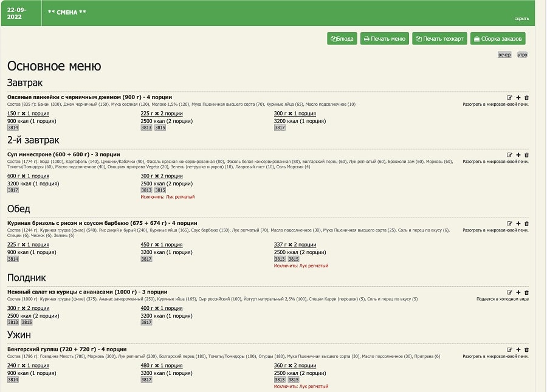Delete Овсяные панкейки using trash icon
This screenshot has height=392, width=547.
pos(527,98)
